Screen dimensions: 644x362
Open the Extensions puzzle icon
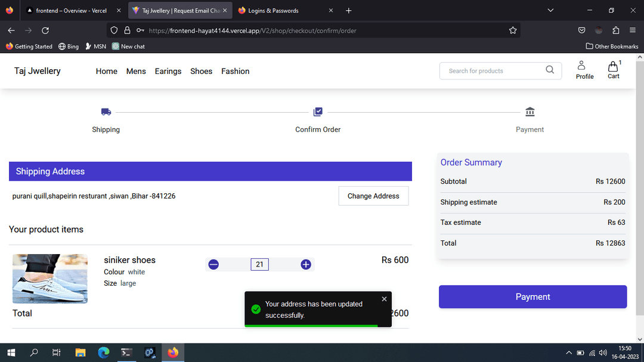615,30
